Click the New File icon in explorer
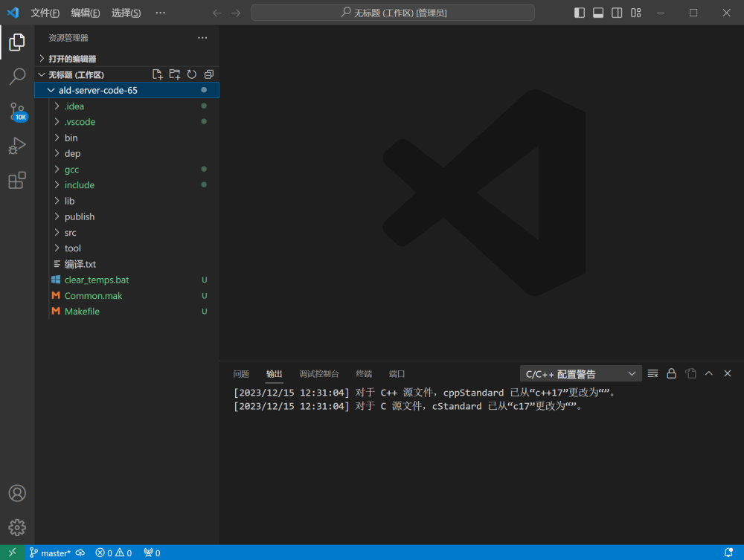Image resolution: width=744 pixels, height=560 pixels. pyautogui.click(x=157, y=74)
